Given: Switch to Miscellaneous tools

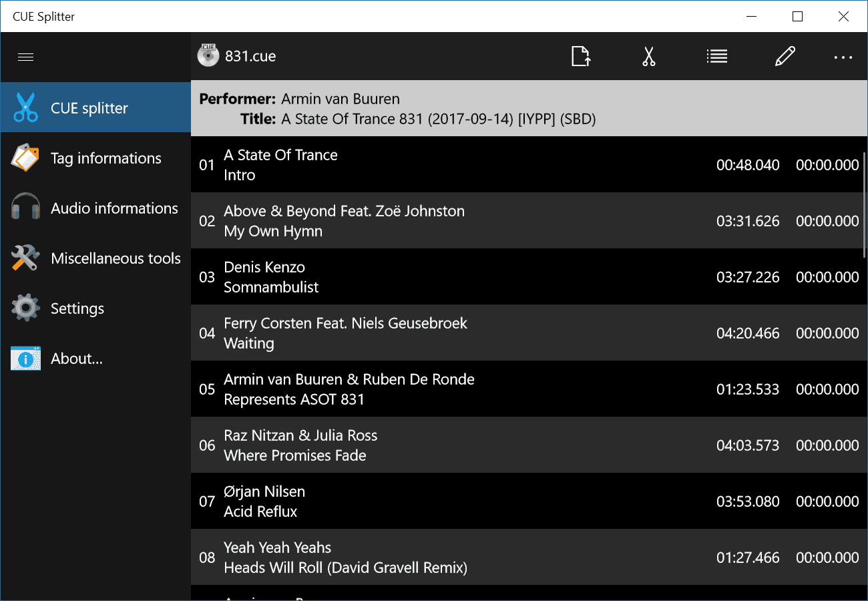Looking at the screenshot, I should pos(95,258).
